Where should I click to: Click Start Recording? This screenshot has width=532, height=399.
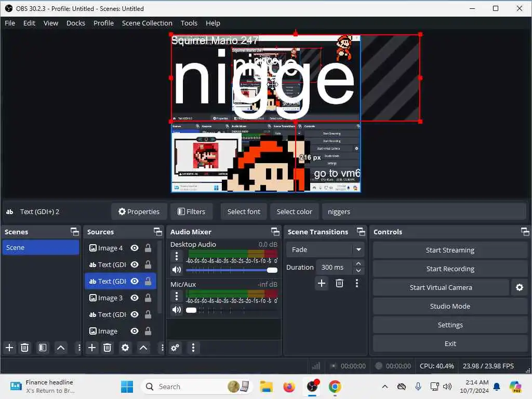pyautogui.click(x=450, y=269)
